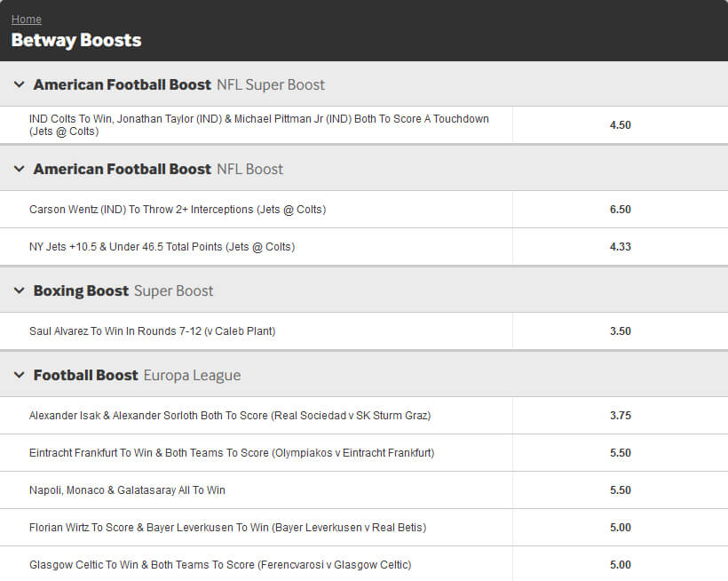Screen dimensions: 728x581
Task: Select 6.50 odds for Carson Wentz interceptions
Action: pos(621,210)
